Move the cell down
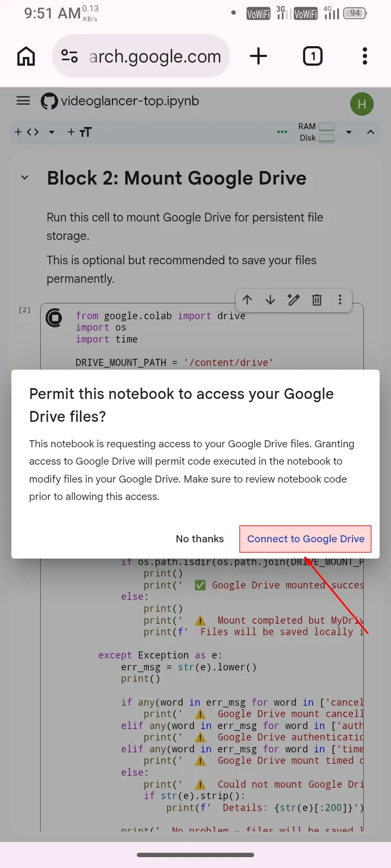Screen dimensions: 391x868 [270, 300]
